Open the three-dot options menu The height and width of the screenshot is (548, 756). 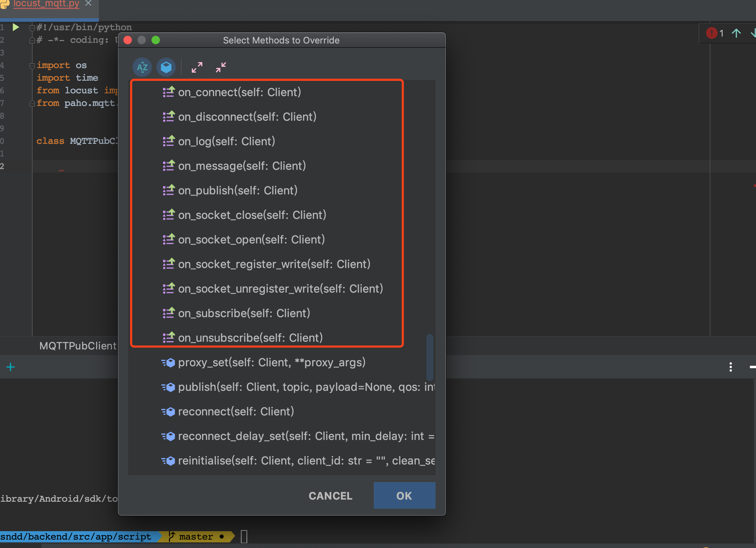click(730, 367)
